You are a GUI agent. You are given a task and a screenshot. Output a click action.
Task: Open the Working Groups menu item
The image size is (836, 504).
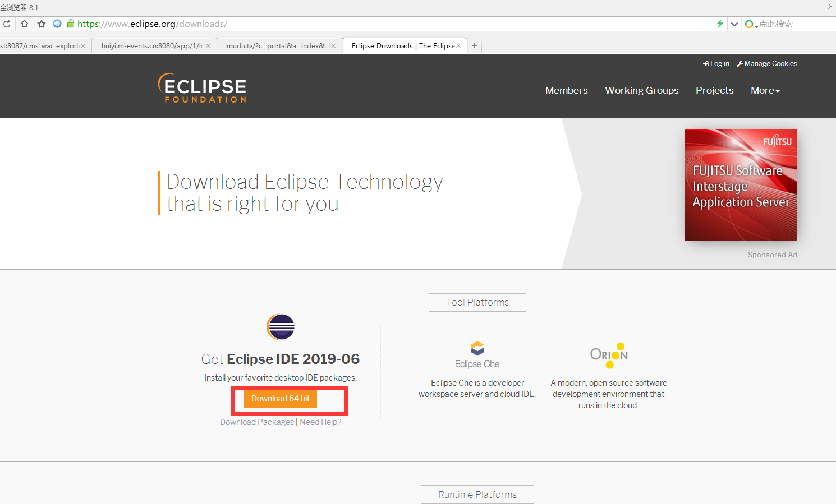tap(642, 90)
